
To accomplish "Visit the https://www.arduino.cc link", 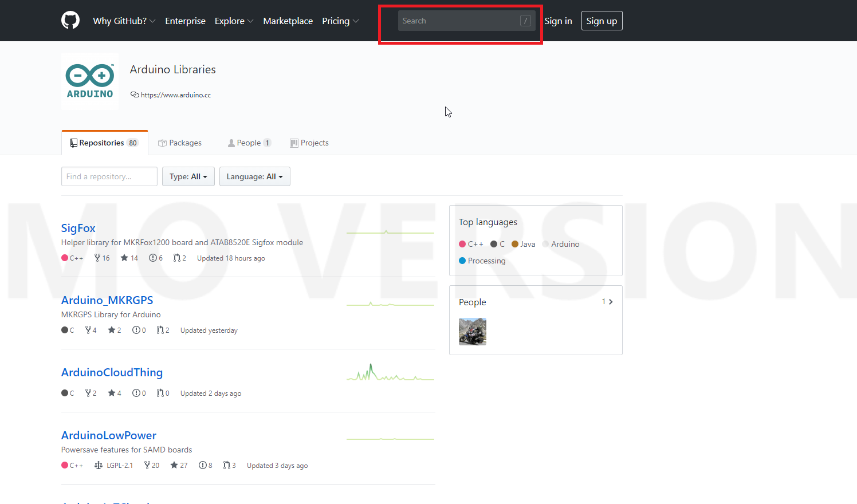I will 176,95.
